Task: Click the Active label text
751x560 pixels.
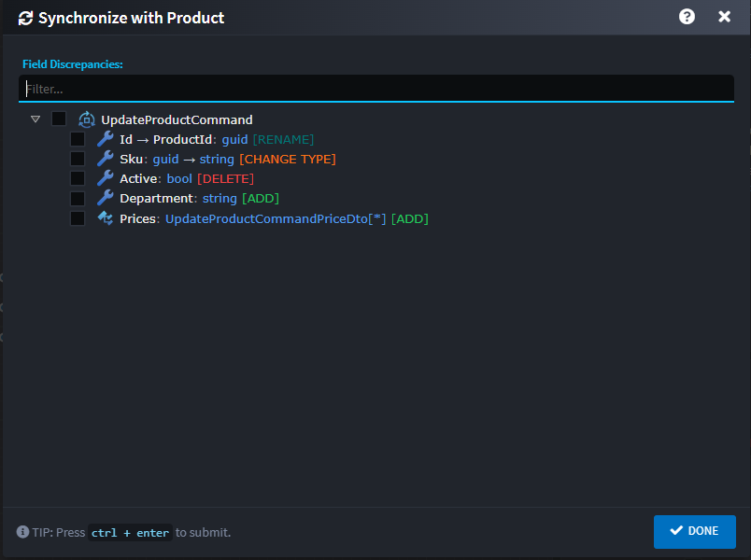Action: pos(138,178)
